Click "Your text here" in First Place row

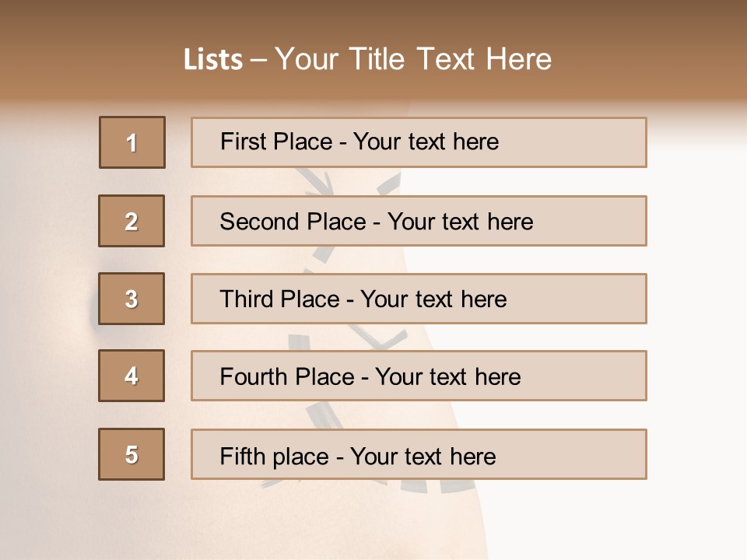click(426, 142)
